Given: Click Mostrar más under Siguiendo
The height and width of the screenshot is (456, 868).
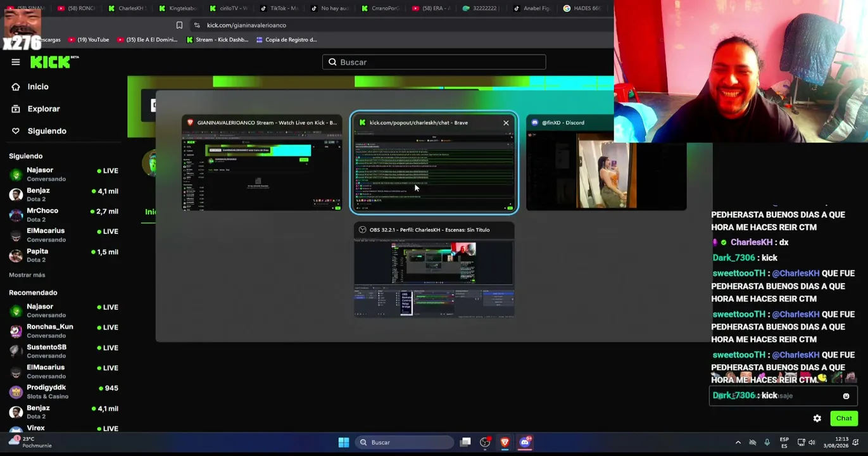Looking at the screenshot, I should tap(27, 275).
